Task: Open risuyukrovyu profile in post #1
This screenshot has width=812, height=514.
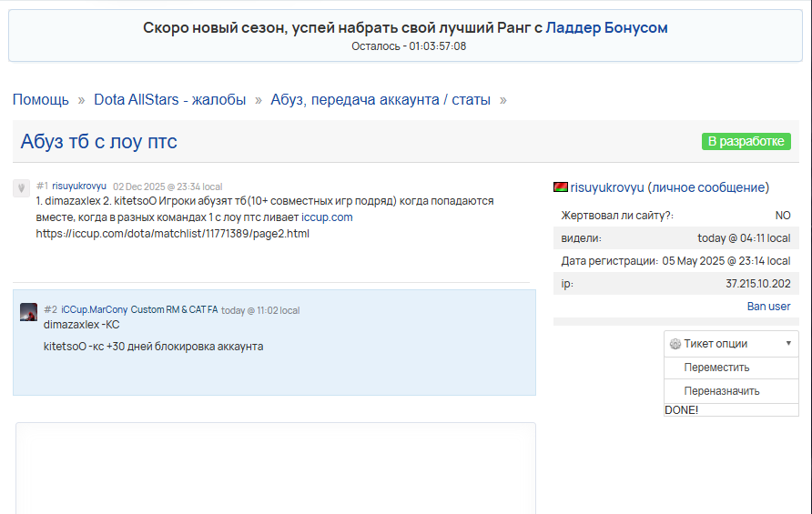Action: coord(78,186)
